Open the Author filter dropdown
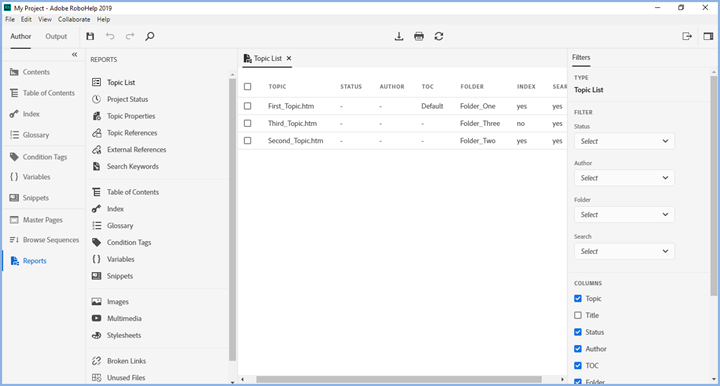Viewport: 720px width, 386px height. tap(624, 178)
